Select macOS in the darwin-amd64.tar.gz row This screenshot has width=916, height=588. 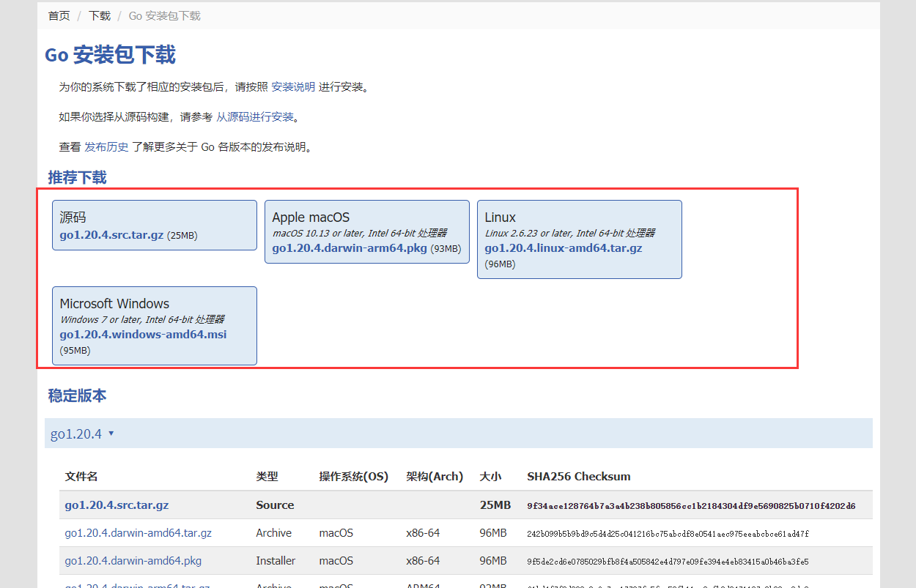point(336,533)
